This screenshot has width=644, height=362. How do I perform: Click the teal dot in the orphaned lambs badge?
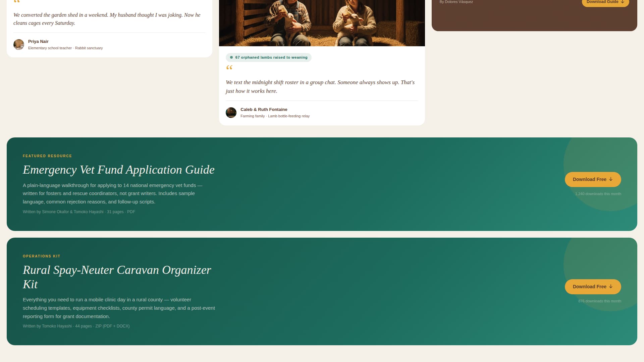pyautogui.click(x=231, y=57)
